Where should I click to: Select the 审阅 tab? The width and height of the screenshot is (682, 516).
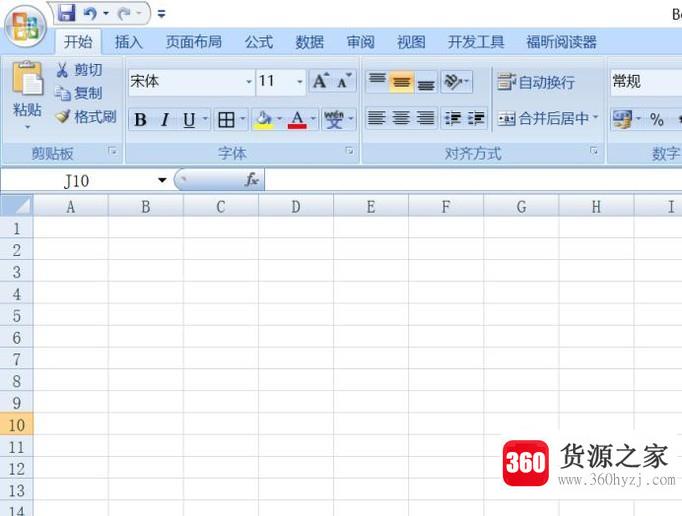click(x=361, y=42)
